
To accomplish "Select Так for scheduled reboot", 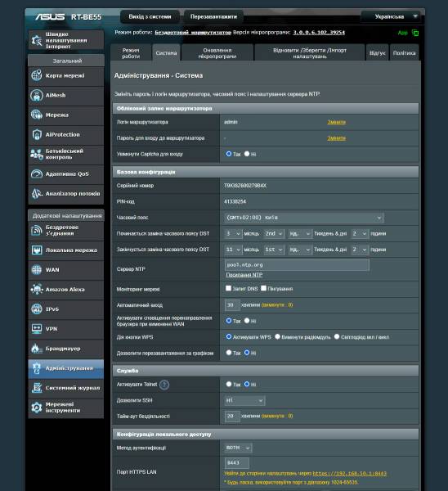I will (229, 353).
